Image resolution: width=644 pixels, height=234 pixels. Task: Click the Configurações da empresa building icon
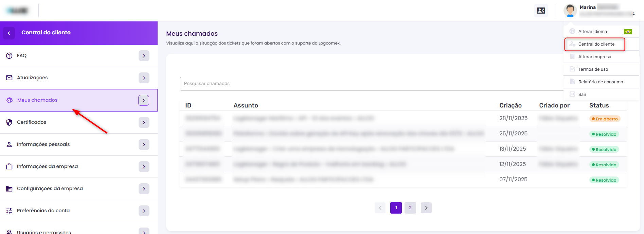9,189
